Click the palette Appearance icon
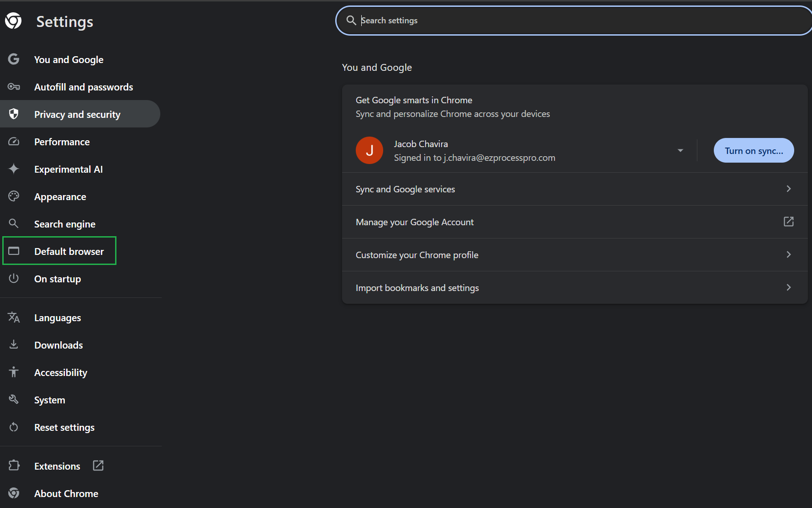The height and width of the screenshot is (508, 812). click(14, 196)
